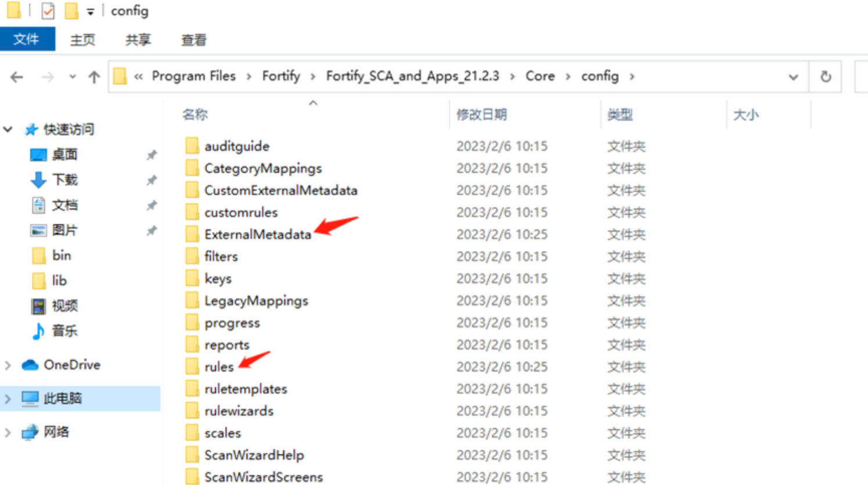Click the 2023/2/6 10:25 date of ExternalMetadata
Image resolution: width=868 pixels, height=485 pixels.
[x=502, y=234]
